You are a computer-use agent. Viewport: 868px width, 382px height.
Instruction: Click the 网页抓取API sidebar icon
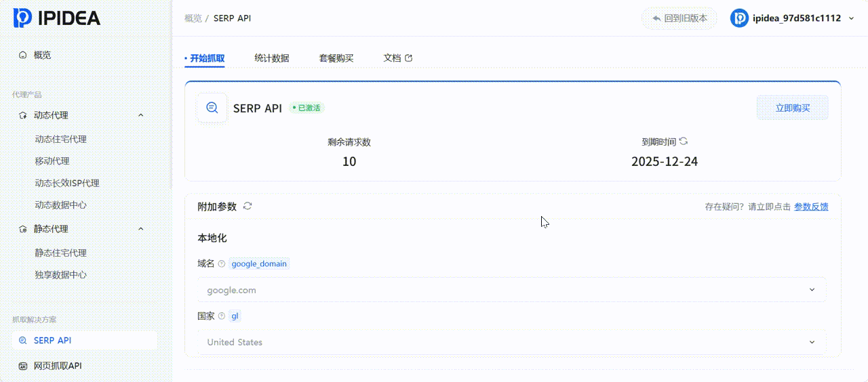click(23, 366)
